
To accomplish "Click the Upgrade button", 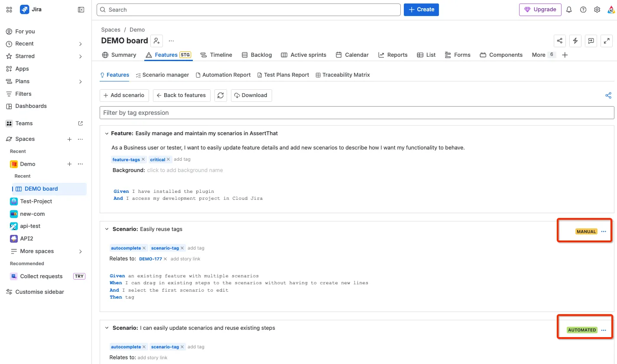I will click(540, 10).
